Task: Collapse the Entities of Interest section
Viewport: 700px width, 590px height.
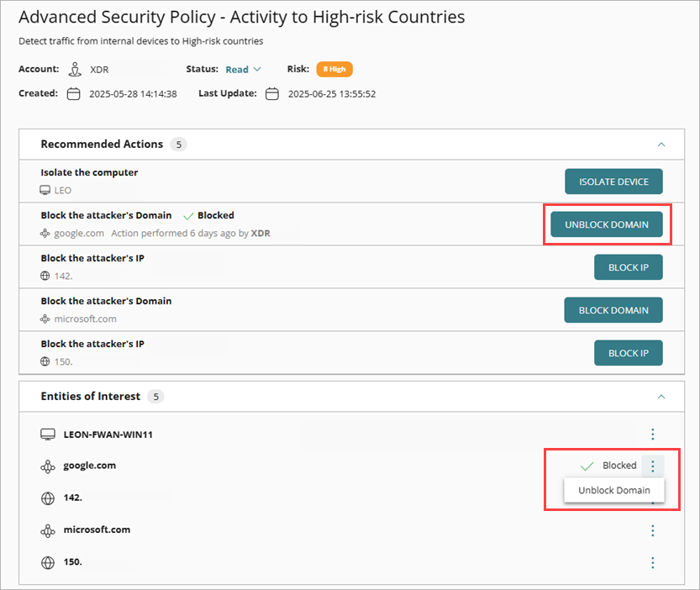Action: tap(661, 396)
